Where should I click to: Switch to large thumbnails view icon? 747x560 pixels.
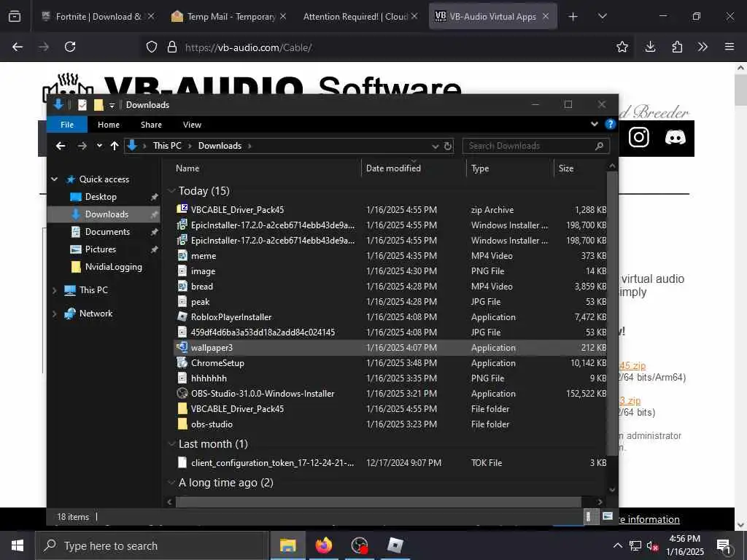[608, 516]
